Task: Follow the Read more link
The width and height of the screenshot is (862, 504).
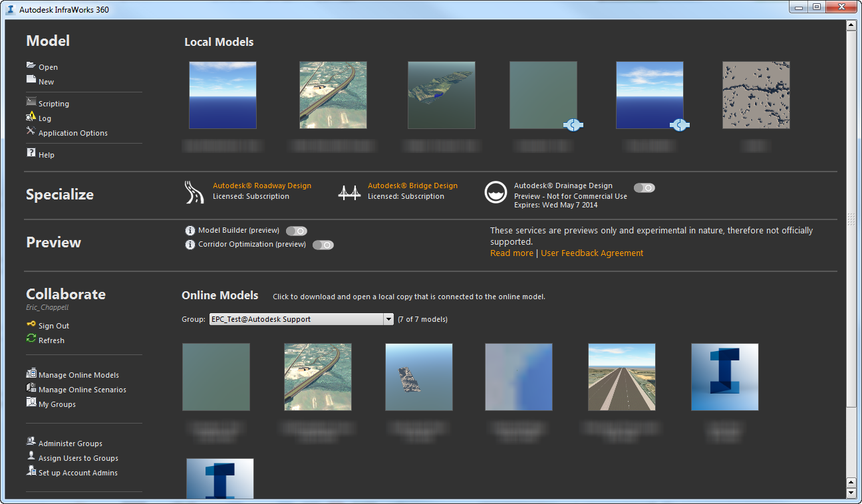Action: click(x=511, y=253)
